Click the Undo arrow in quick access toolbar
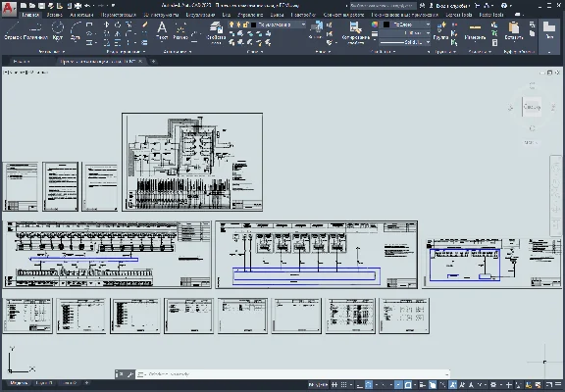 pyautogui.click(x=87, y=6)
